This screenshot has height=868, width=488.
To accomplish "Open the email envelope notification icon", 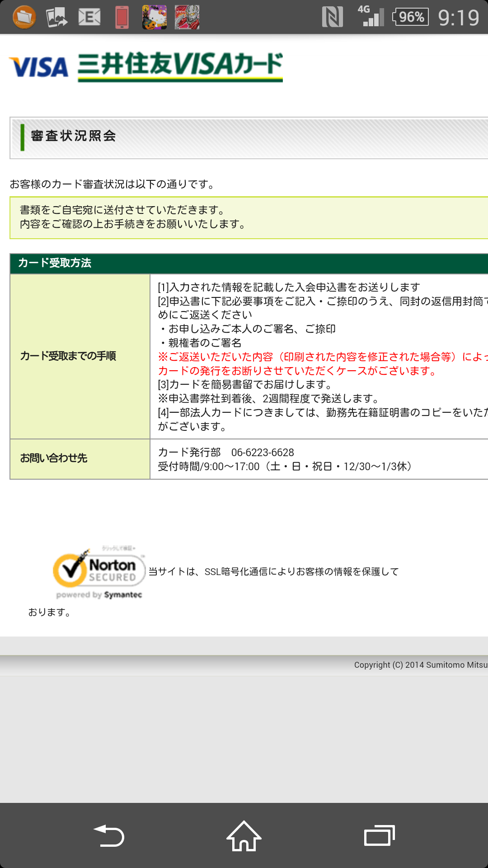I will (89, 17).
